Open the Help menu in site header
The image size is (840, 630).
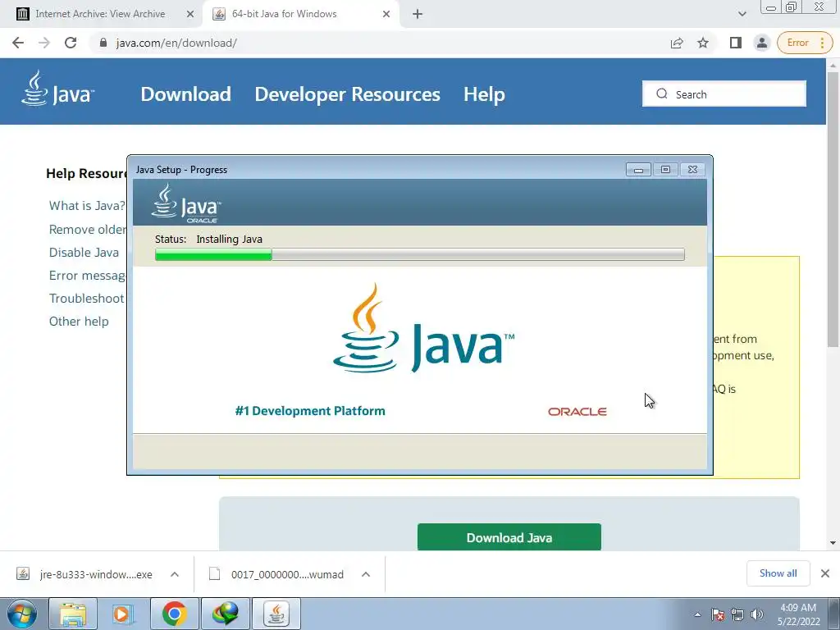[484, 94]
